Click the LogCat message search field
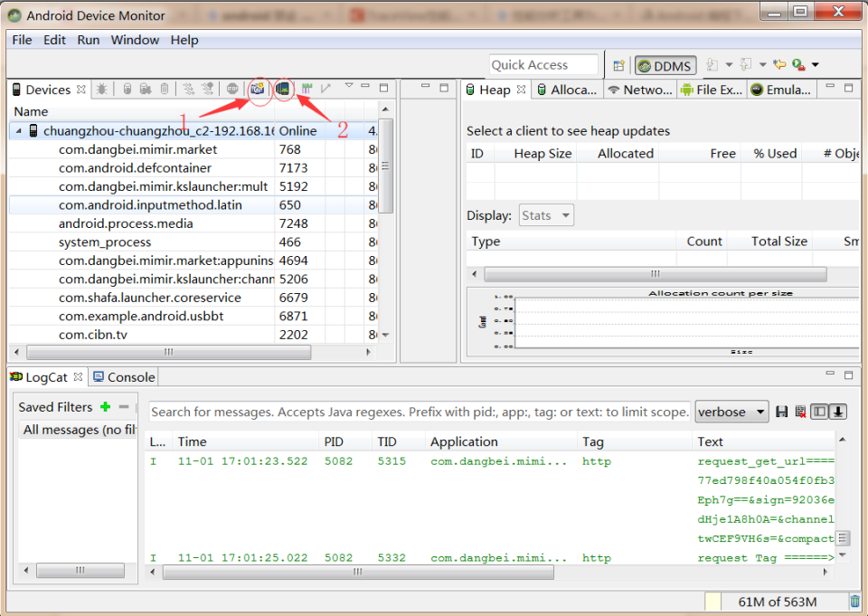The height and width of the screenshot is (616, 868). tap(420, 412)
